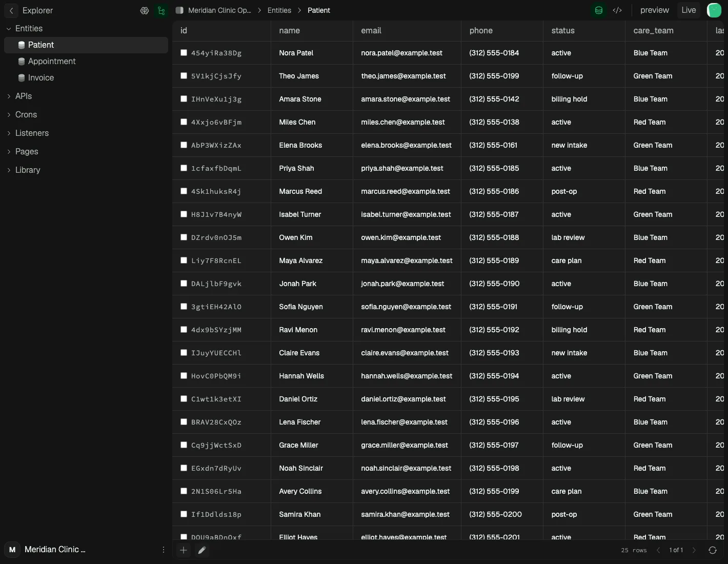Click phone (312) 555-0191
The image size is (728, 564).
(x=493, y=307)
